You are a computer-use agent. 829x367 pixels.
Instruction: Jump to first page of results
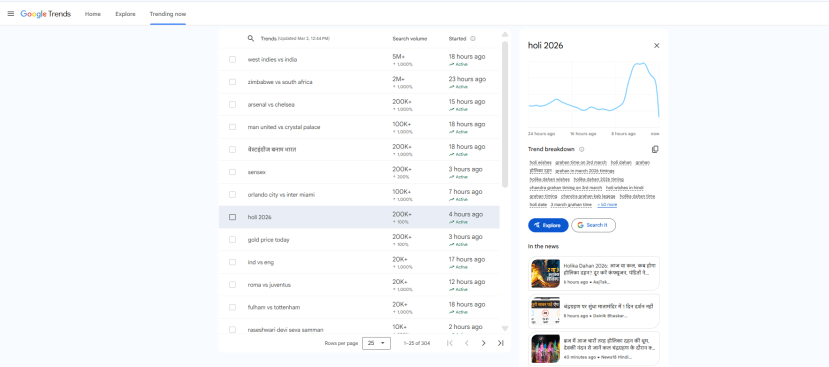450,343
